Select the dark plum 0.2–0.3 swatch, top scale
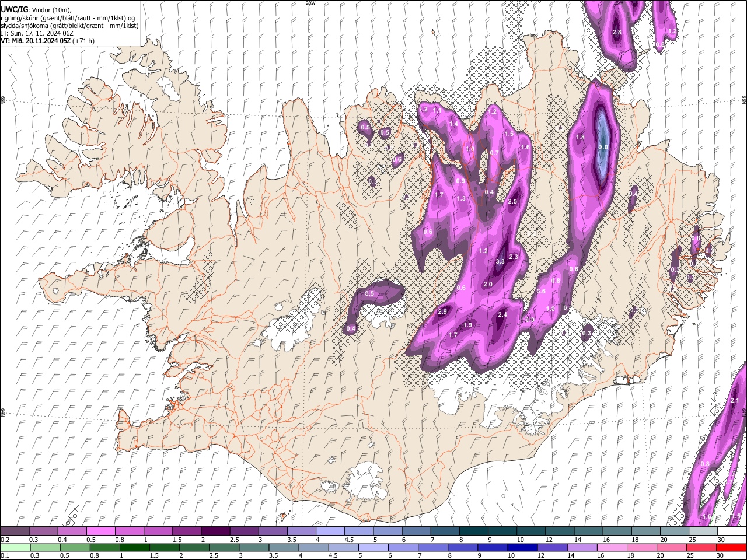This screenshot has height=560, width=747. point(15,531)
